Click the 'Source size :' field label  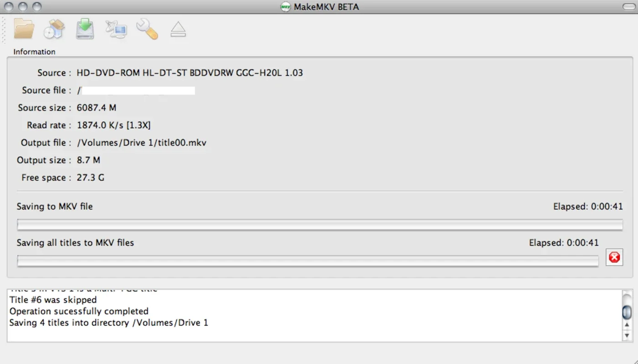tap(45, 108)
